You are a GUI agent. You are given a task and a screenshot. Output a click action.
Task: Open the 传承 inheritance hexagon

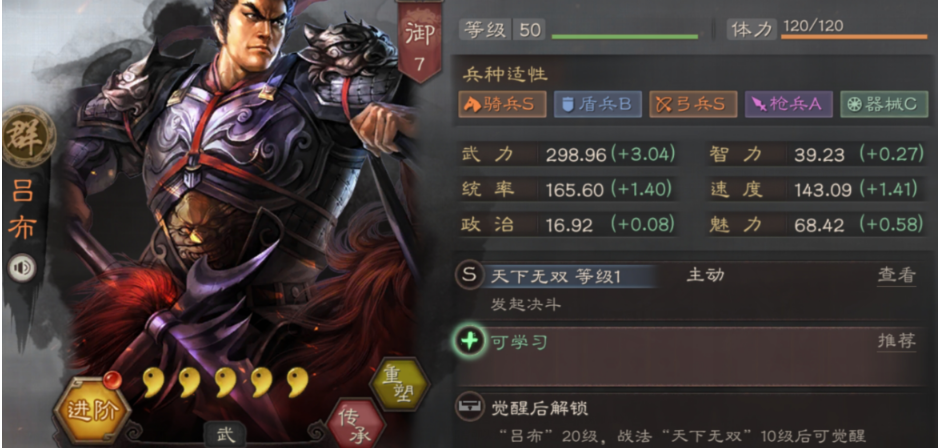355,420
